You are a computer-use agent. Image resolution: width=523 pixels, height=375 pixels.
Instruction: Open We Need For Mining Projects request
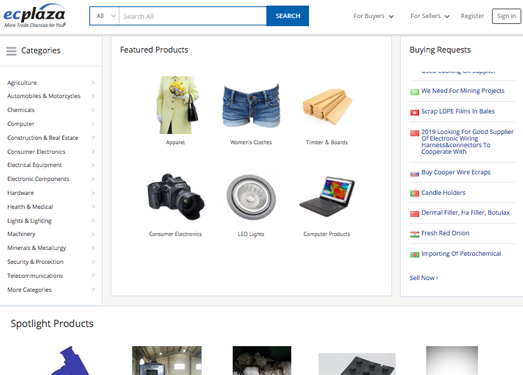point(463,91)
